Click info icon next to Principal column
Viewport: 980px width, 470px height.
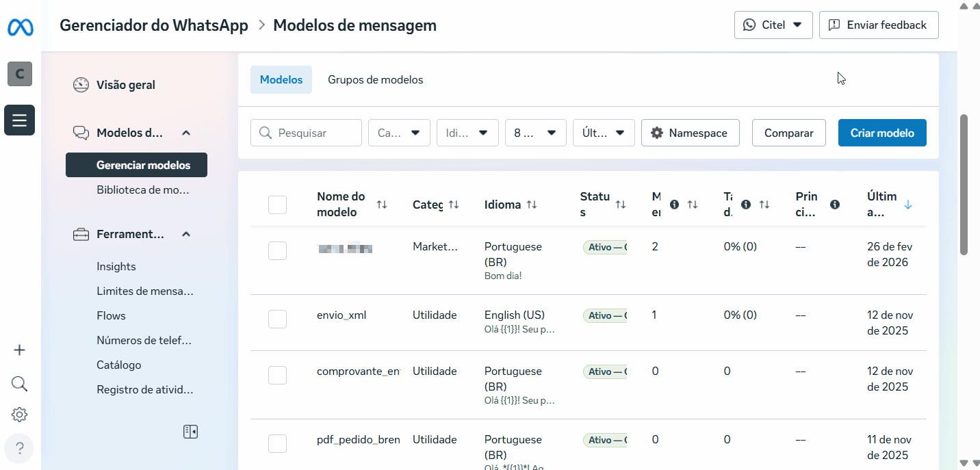coord(835,205)
